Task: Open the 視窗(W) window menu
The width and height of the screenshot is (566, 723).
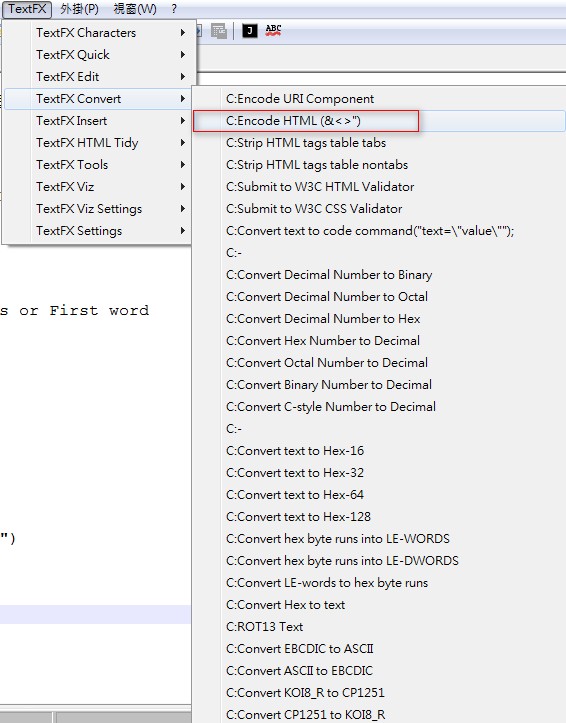Action: [x=135, y=9]
